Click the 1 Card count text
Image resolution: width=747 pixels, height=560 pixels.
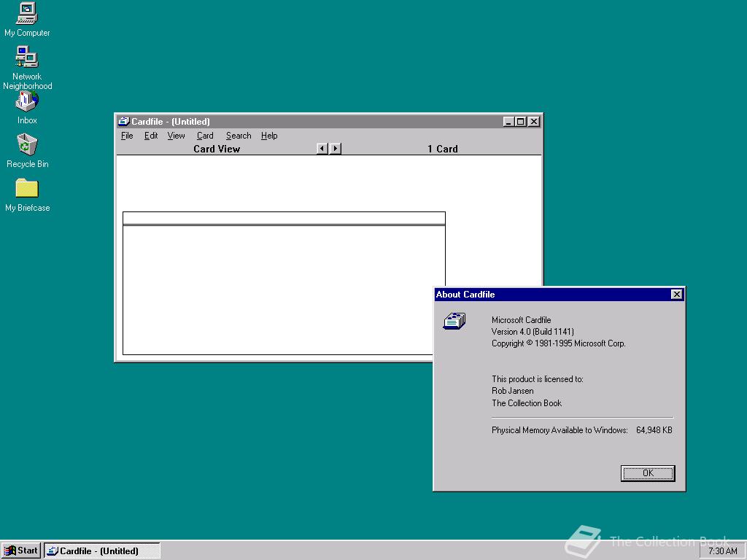[442, 149]
